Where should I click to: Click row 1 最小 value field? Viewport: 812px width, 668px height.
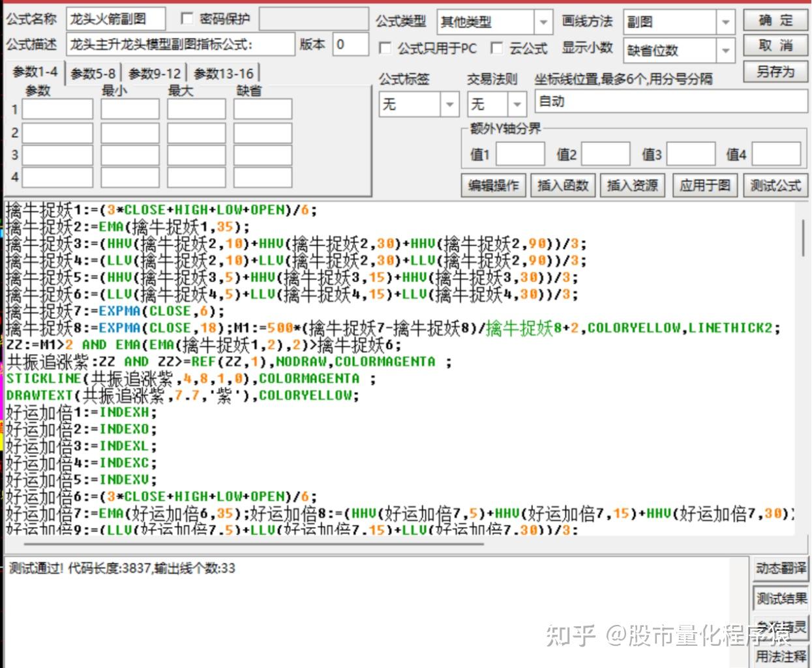[x=130, y=109]
